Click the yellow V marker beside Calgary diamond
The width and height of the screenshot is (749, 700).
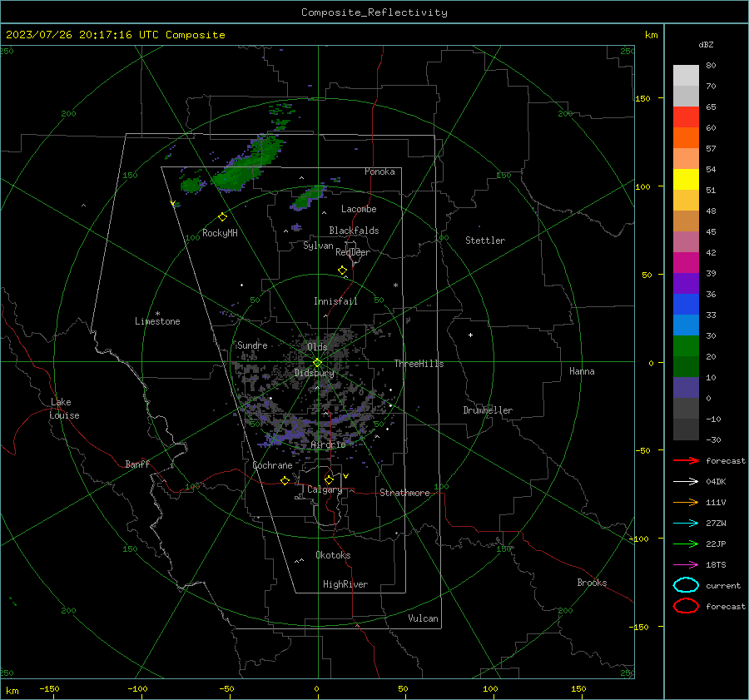click(346, 476)
